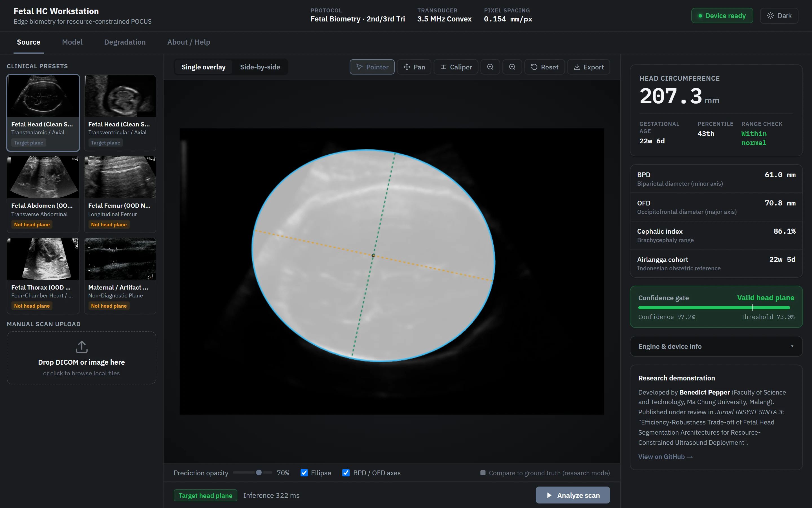This screenshot has height=508, width=812.
Task: Click the View on GitHub link
Action: coord(665,457)
